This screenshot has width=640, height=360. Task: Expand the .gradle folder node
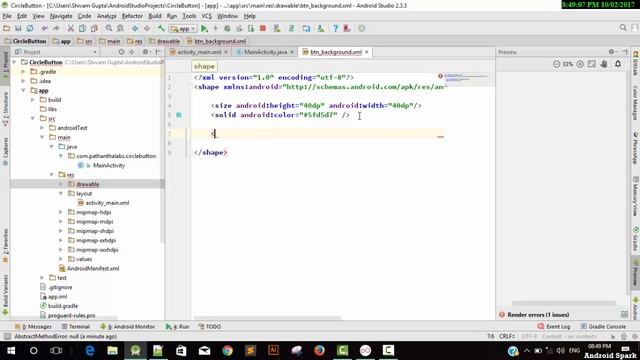[24, 71]
